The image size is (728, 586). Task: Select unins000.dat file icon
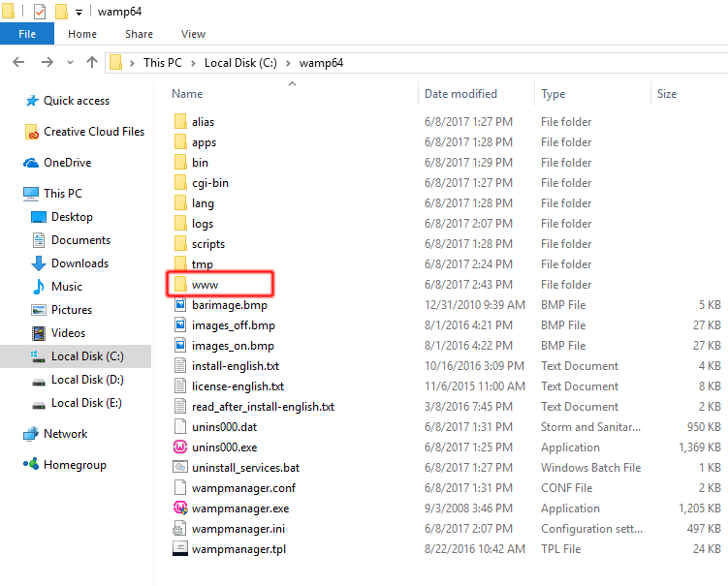180,427
